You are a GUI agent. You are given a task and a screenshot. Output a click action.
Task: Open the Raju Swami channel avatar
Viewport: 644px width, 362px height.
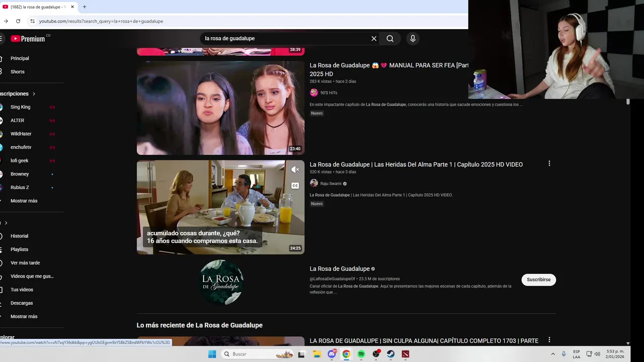pos(314,184)
